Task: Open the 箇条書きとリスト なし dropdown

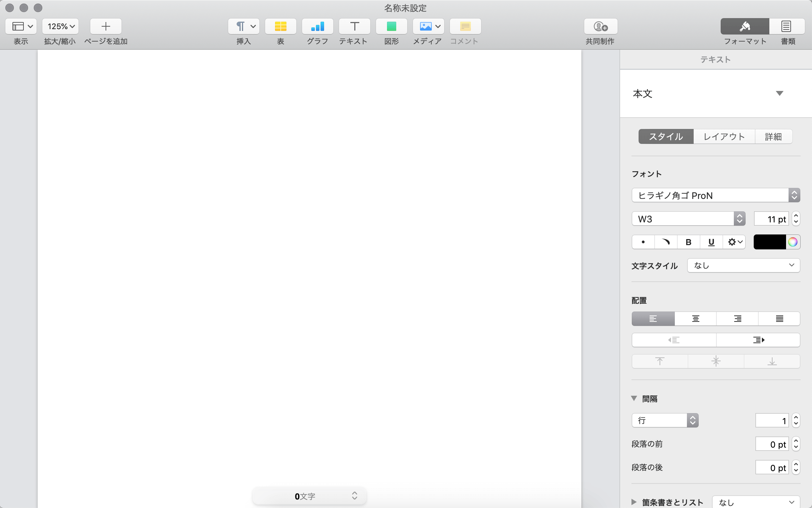Action: [756, 502]
